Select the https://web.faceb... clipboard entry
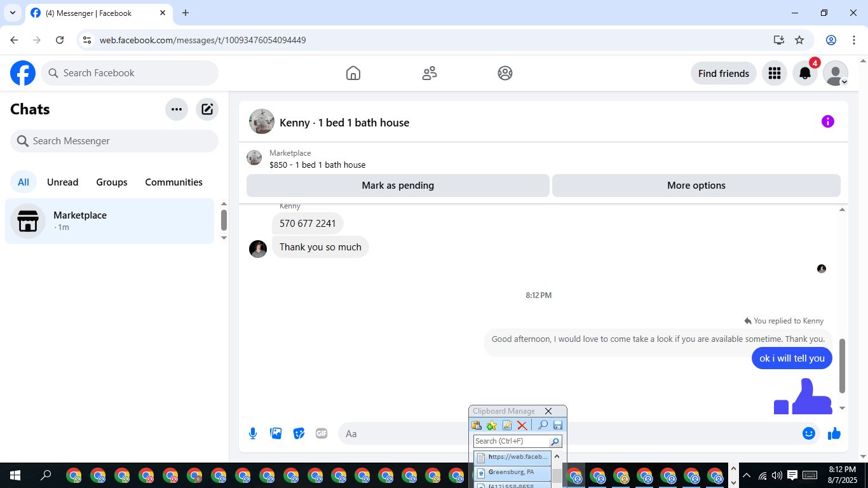The height and width of the screenshot is (488, 868). point(512,457)
